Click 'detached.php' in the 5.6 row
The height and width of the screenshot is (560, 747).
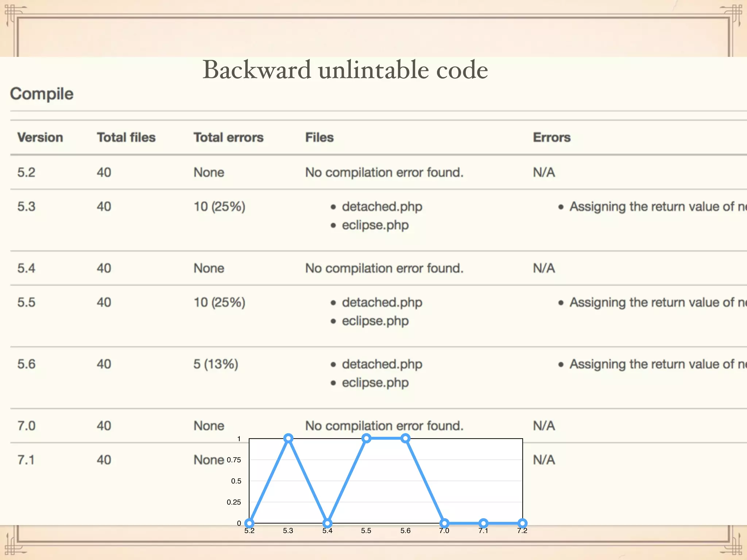pos(382,364)
